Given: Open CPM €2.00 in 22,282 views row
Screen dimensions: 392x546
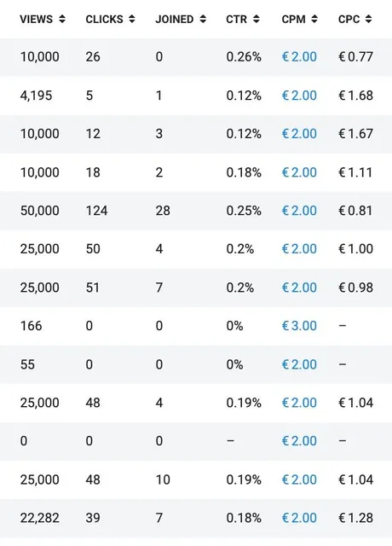Looking at the screenshot, I should point(299,518).
